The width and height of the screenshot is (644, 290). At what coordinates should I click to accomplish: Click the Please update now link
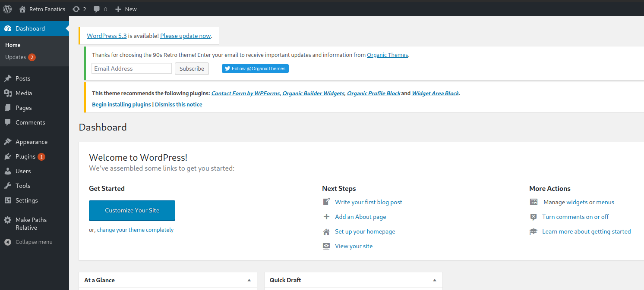click(x=185, y=36)
